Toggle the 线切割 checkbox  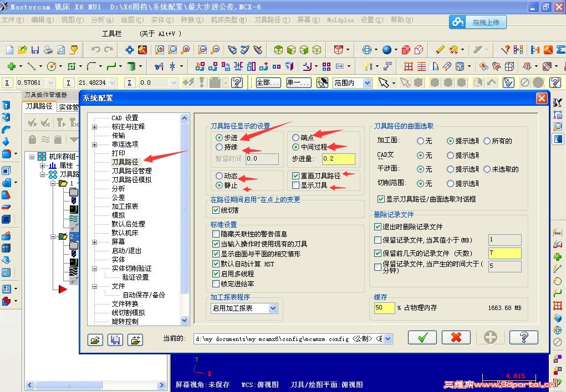click(x=216, y=210)
